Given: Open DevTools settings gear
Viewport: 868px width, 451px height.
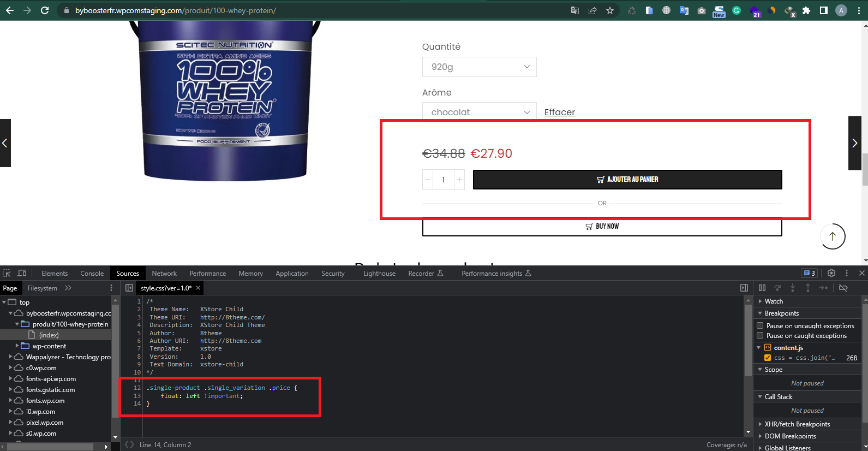Looking at the screenshot, I should click(x=831, y=273).
